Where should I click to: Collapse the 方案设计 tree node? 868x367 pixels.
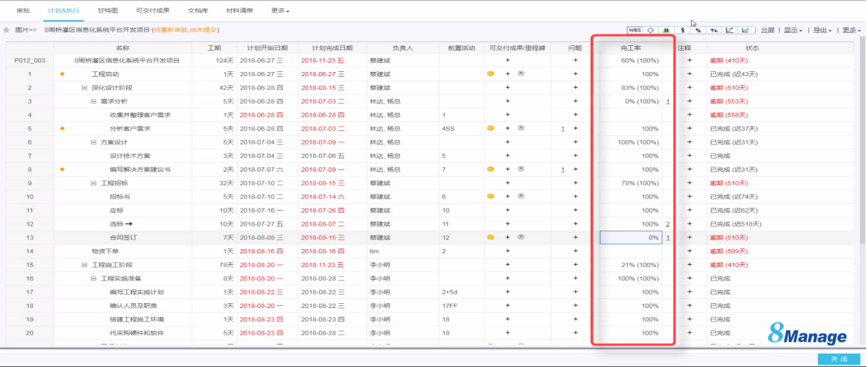click(93, 142)
